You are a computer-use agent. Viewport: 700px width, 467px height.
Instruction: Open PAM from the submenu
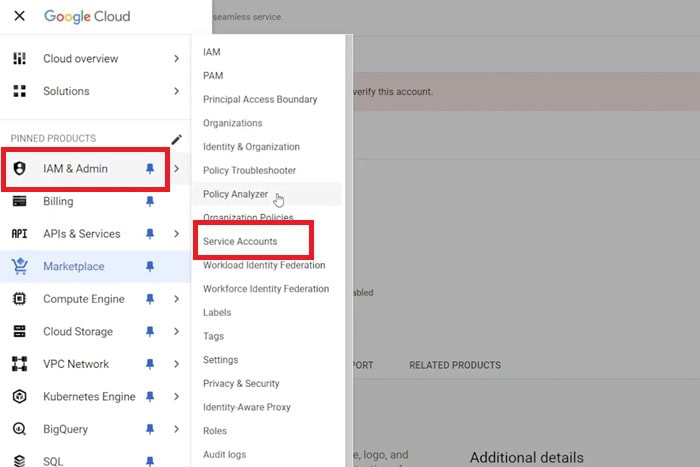click(x=213, y=76)
